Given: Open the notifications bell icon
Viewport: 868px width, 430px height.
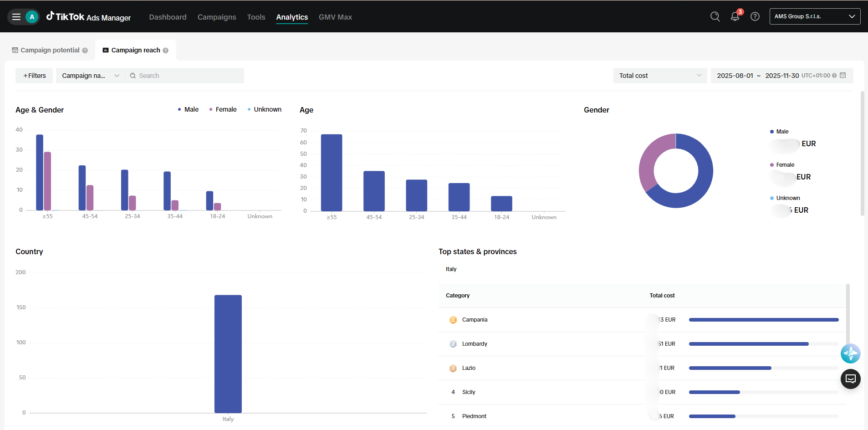Looking at the screenshot, I should 735,16.
